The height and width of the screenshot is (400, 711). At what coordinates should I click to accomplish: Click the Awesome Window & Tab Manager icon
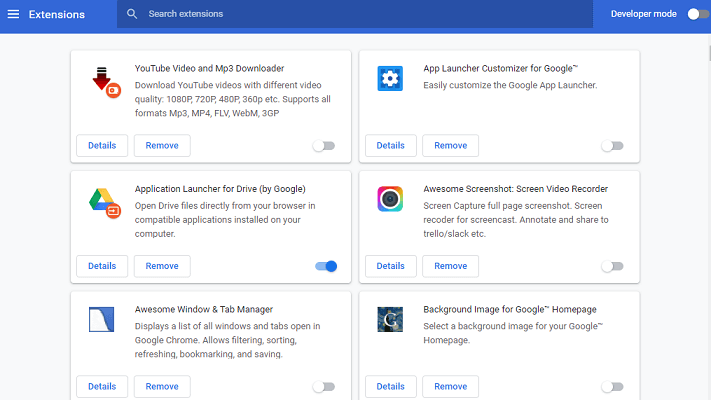click(x=102, y=319)
